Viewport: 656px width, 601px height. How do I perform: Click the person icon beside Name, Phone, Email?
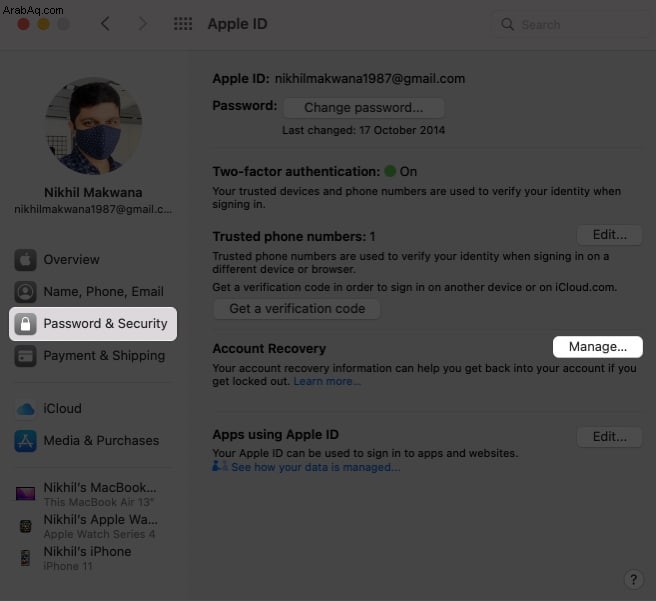(26, 292)
